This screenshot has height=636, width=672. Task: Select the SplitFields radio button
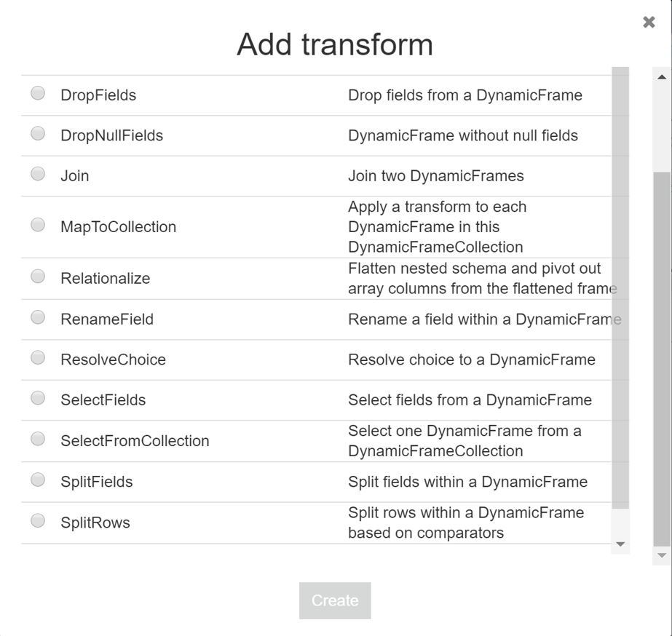[x=38, y=480]
